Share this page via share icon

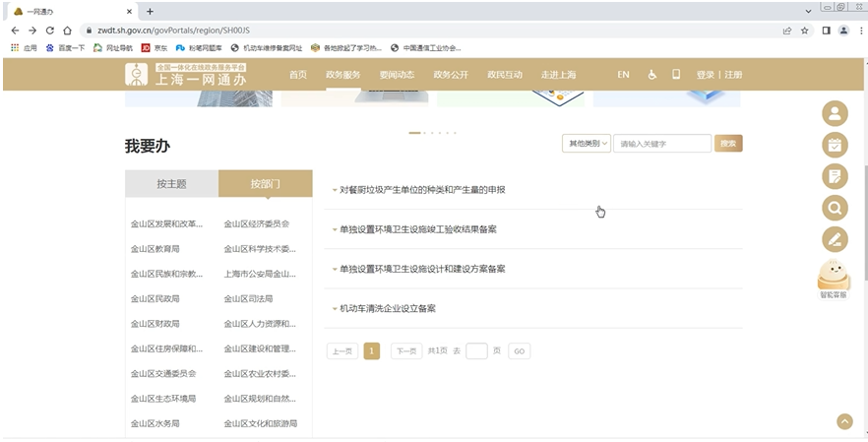[786, 31]
